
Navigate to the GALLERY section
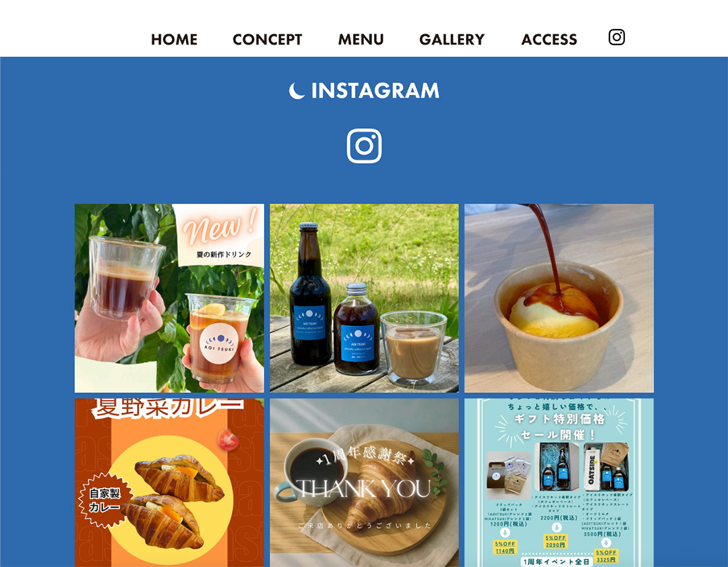point(452,40)
